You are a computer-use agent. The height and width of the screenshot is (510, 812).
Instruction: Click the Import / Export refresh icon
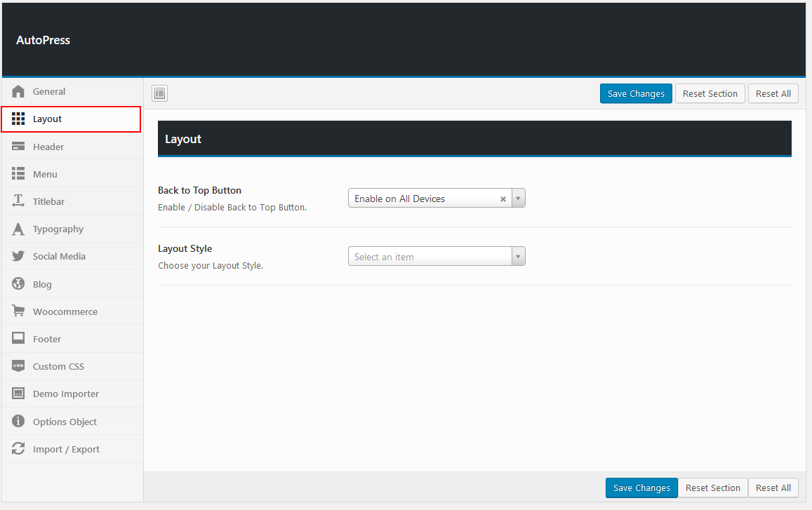(x=18, y=448)
